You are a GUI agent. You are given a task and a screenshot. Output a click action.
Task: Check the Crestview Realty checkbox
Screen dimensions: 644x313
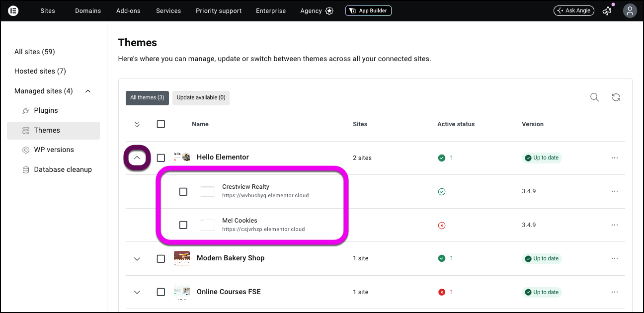click(x=183, y=191)
